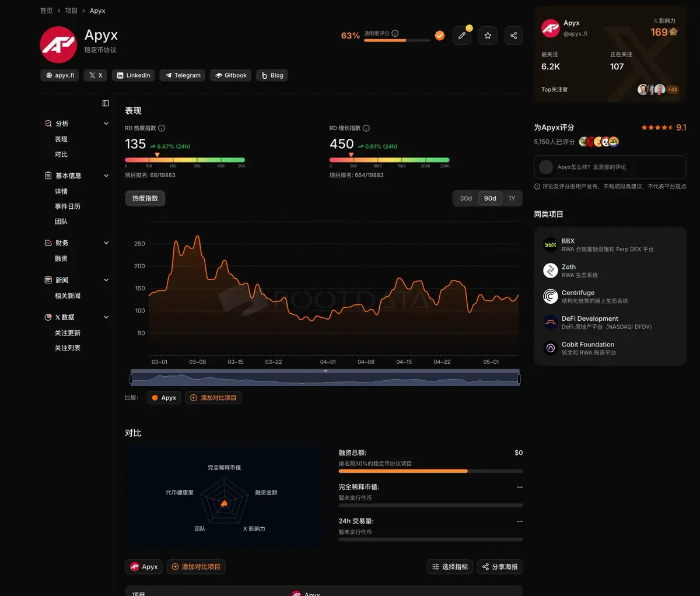Click the Apyx avatar in X card
This screenshot has height=596, width=700.
point(550,28)
